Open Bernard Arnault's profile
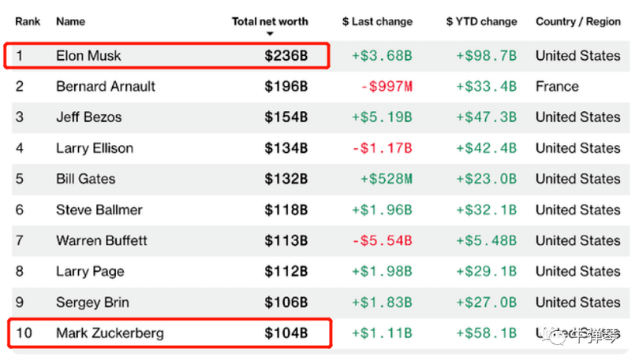Viewport: 639px width, 364px height. [106, 87]
